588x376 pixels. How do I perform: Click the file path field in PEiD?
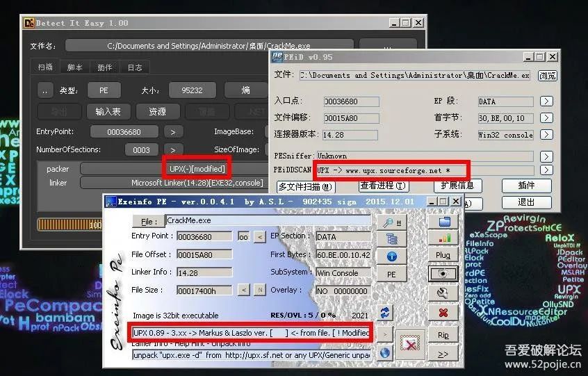[x=415, y=75]
